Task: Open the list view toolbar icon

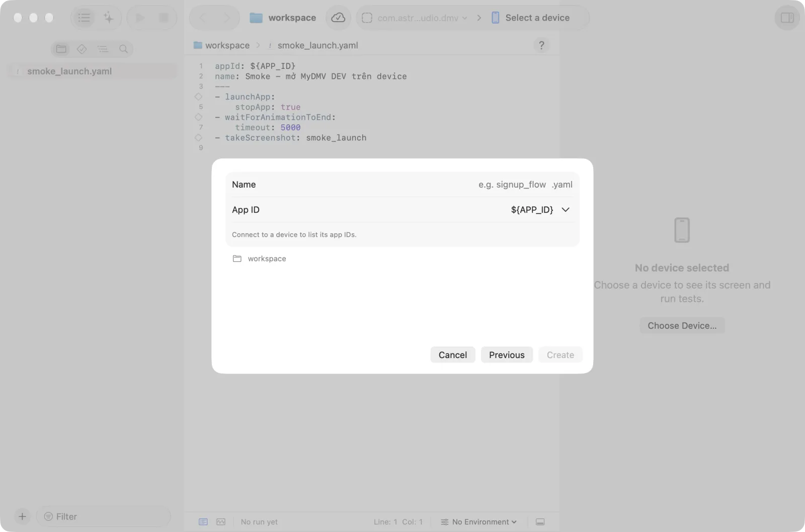Action: [84, 18]
